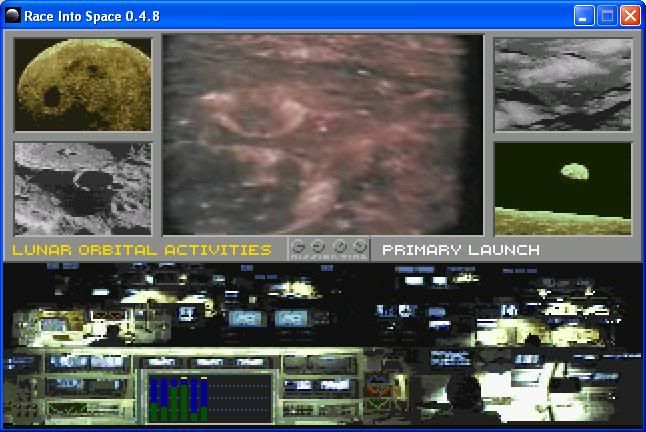
Task: Minimize the Race Into Space window
Action: click(584, 16)
